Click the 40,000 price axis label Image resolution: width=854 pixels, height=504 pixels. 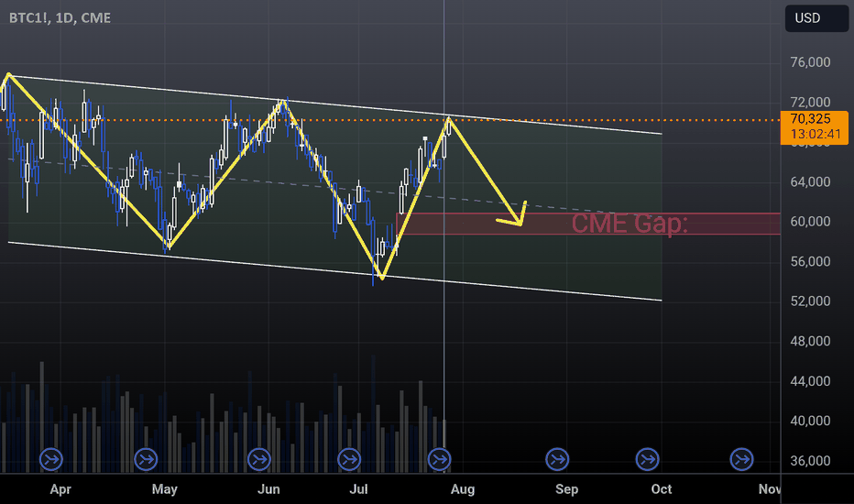pos(810,422)
